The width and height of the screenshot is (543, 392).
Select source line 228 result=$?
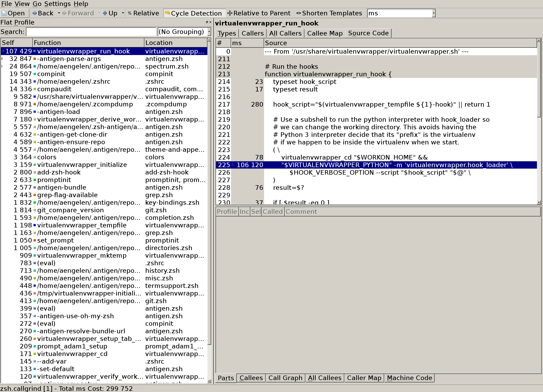pyautogui.click(x=376, y=188)
